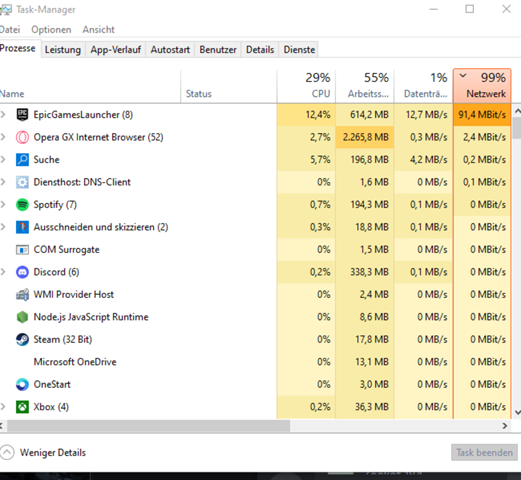Click the Suche magnifier icon
The width and height of the screenshot is (521, 480).
point(22,160)
